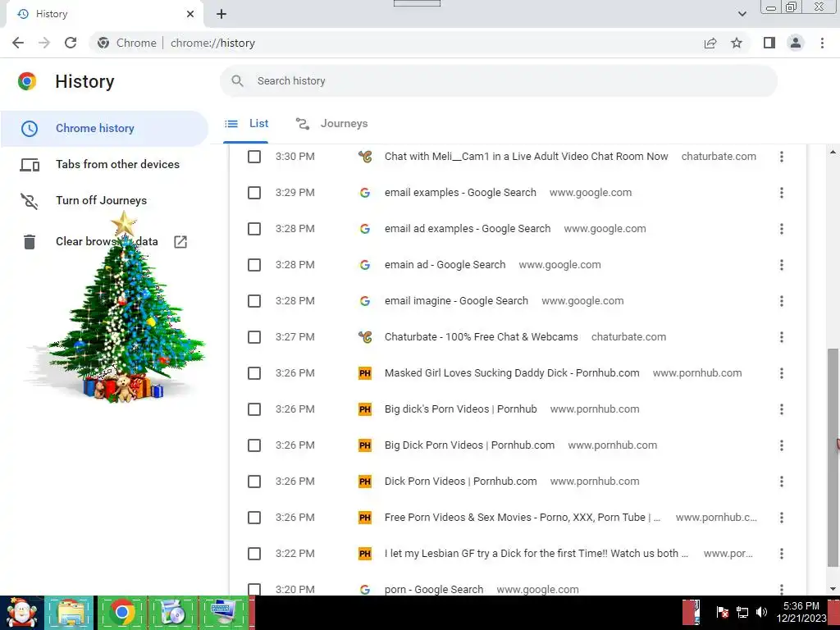Select checkbox for 'Free Porn Videos & Sex Movies' entry
Screen dimensions: 840x630
click(x=254, y=518)
